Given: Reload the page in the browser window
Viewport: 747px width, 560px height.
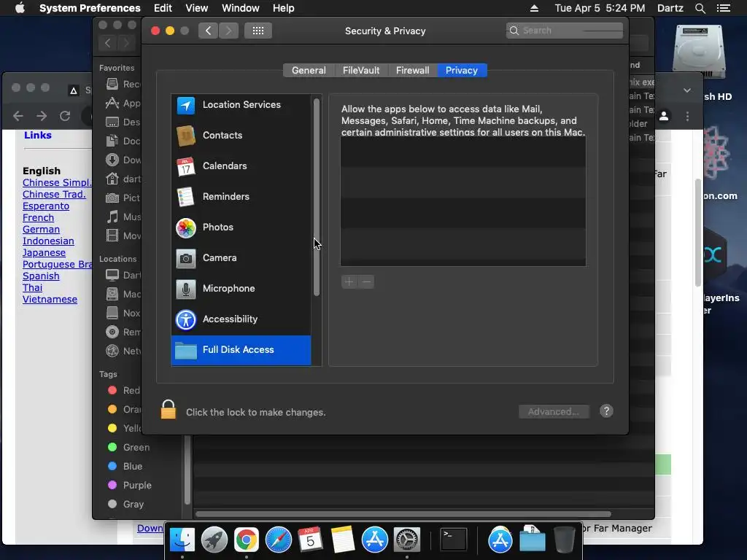Looking at the screenshot, I should point(65,116).
